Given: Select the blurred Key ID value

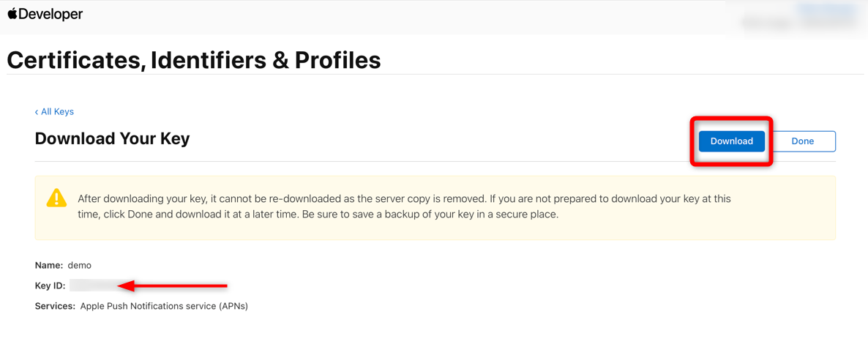Looking at the screenshot, I should [x=92, y=286].
